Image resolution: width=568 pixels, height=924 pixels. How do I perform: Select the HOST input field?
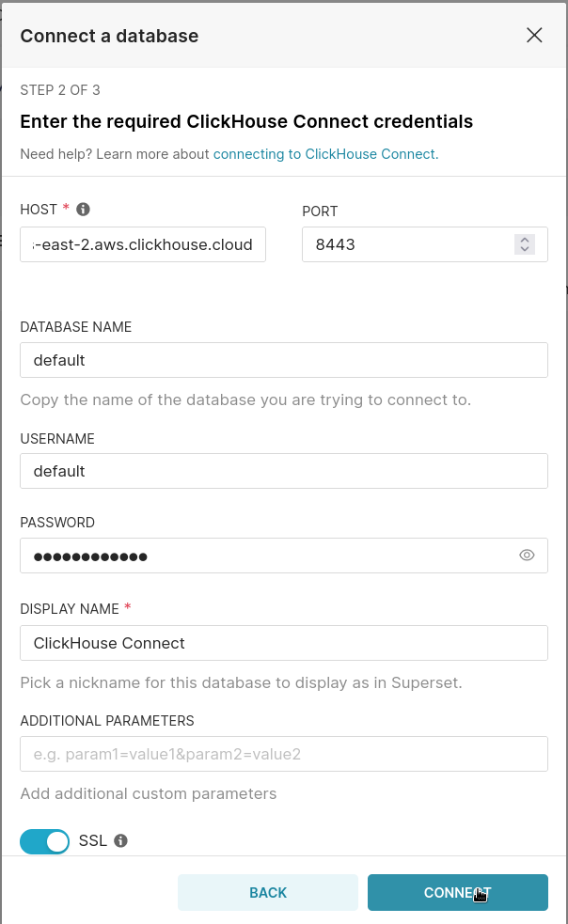[142, 244]
